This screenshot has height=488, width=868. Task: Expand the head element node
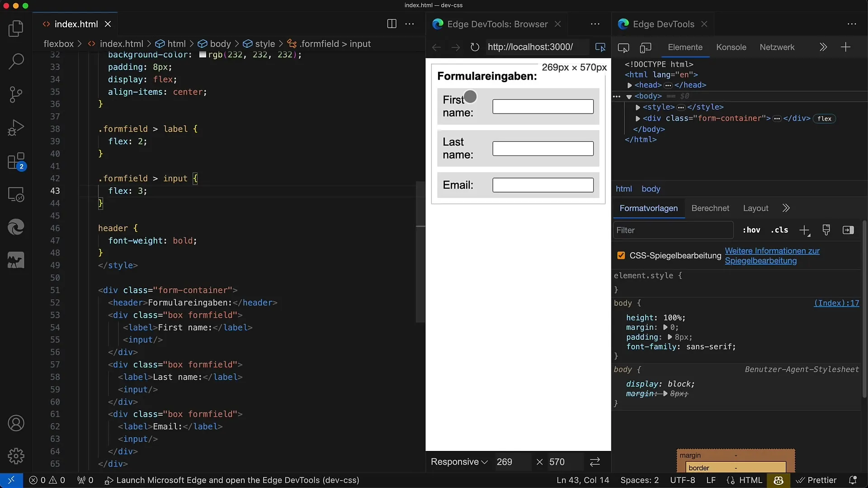(629, 85)
